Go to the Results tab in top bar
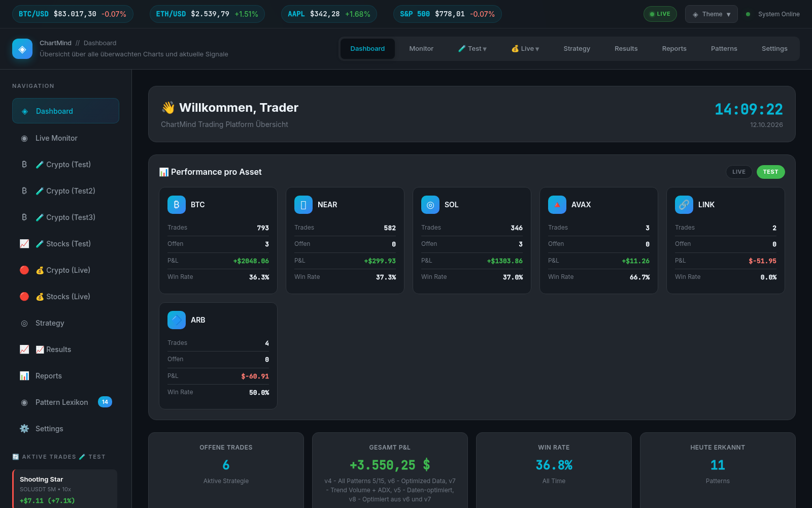The image size is (812, 508). tap(626, 49)
